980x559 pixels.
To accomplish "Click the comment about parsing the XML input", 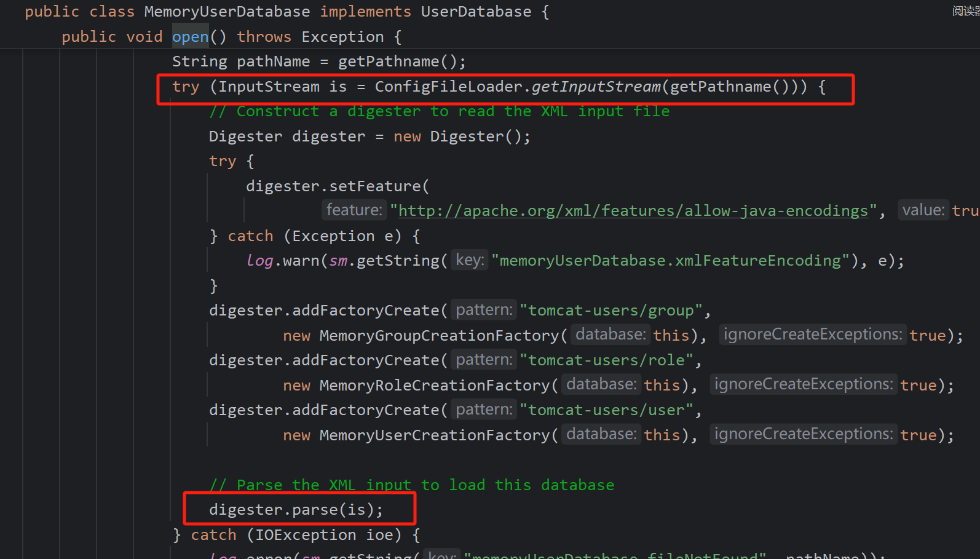I will (x=412, y=485).
